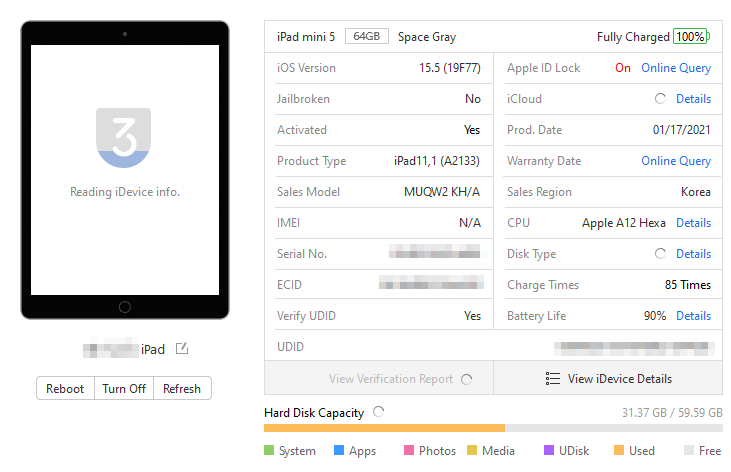Click the Space Gray color text

click(x=427, y=37)
